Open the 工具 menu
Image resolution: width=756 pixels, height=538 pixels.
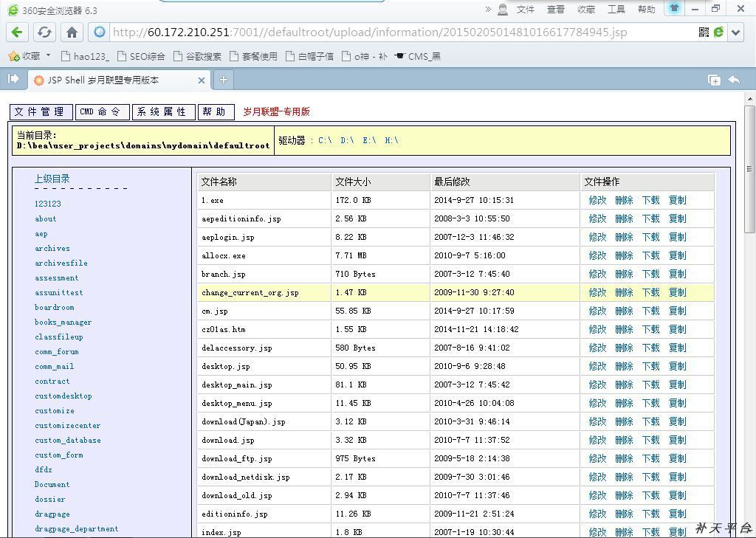point(616,9)
